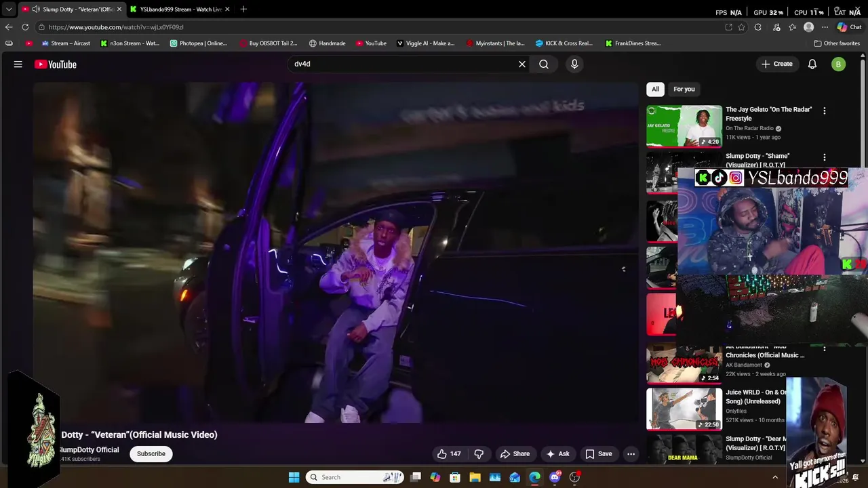Open File Explorer from taskbar
This screenshot has height=488, width=868.
(x=475, y=477)
